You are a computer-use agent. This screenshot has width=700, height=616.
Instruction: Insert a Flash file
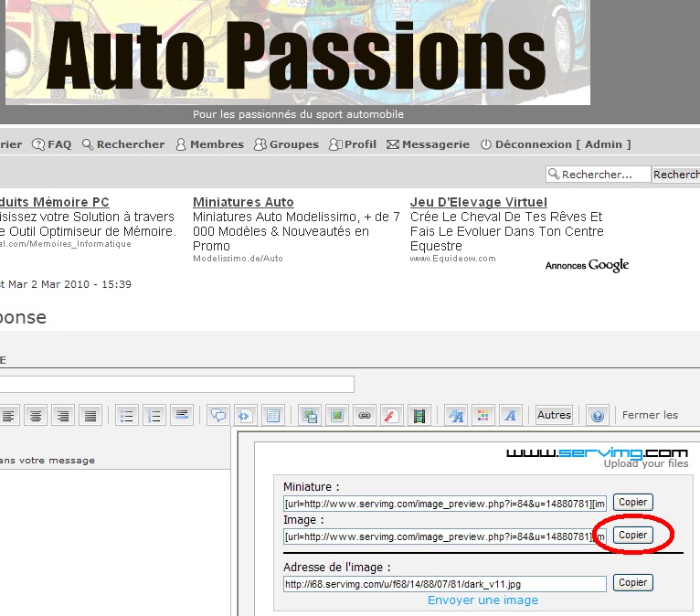click(x=391, y=416)
